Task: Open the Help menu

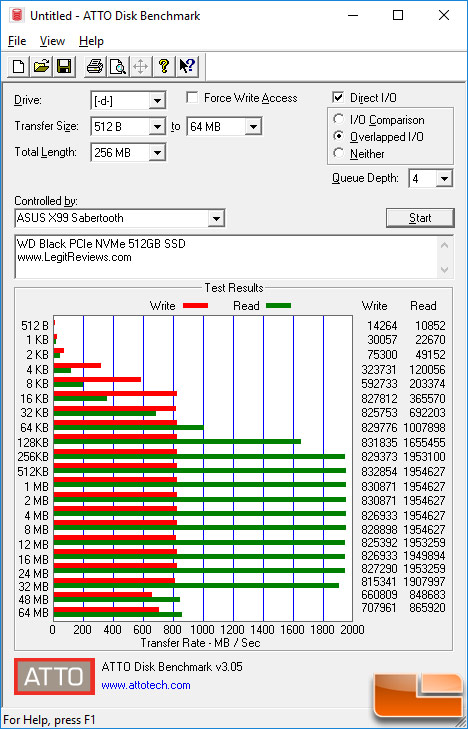Action: point(91,41)
